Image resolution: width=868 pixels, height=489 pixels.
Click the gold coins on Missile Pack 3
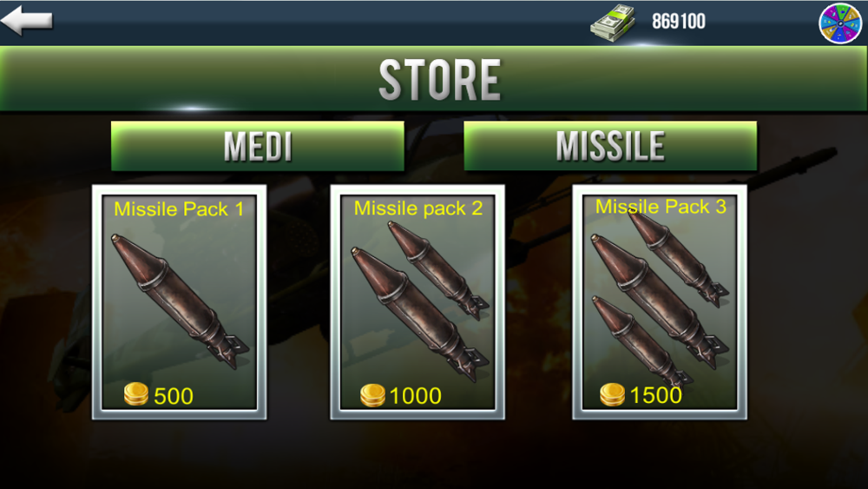coord(612,395)
